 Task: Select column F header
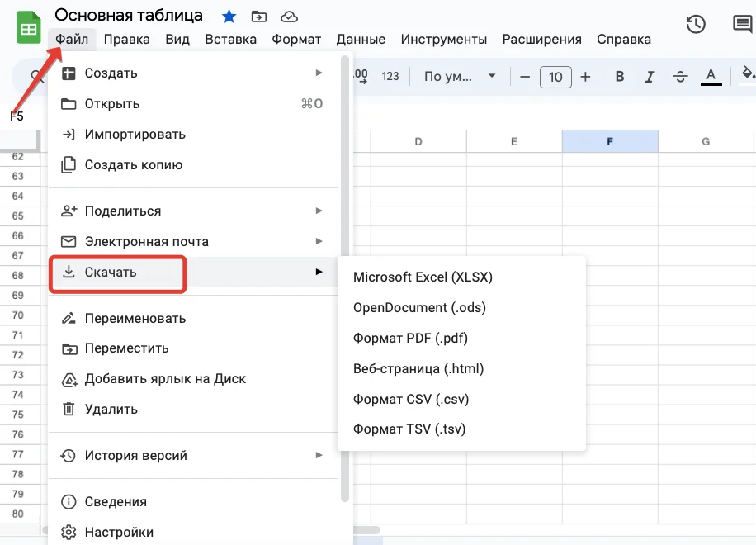click(610, 141)
